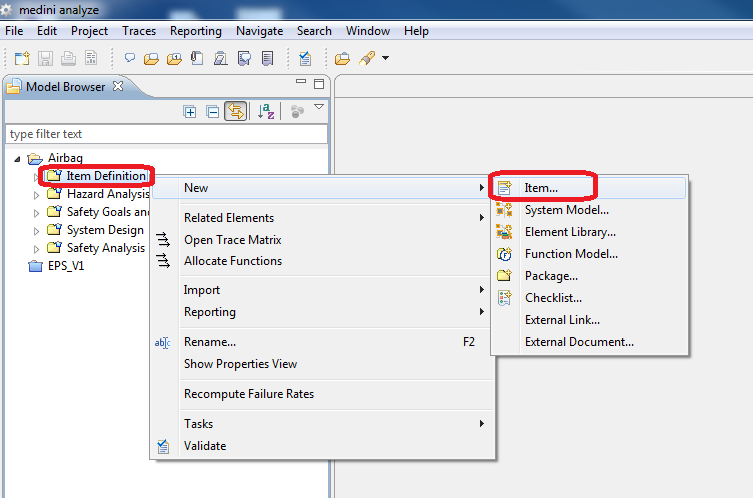The image size is (753, 502).
Task: Open the dropdown arrow beside the pin icon
Action: click(386, 59)
